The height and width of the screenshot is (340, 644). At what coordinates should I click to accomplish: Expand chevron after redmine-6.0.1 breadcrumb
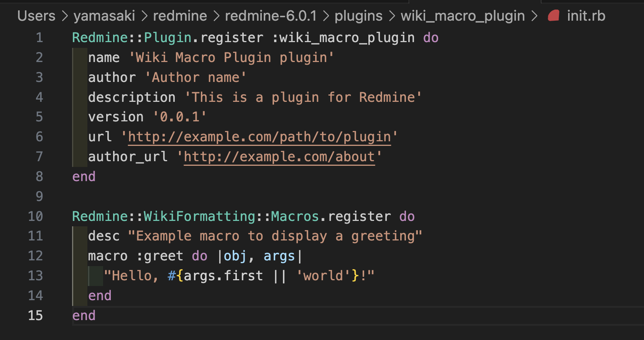coord(326,16)
